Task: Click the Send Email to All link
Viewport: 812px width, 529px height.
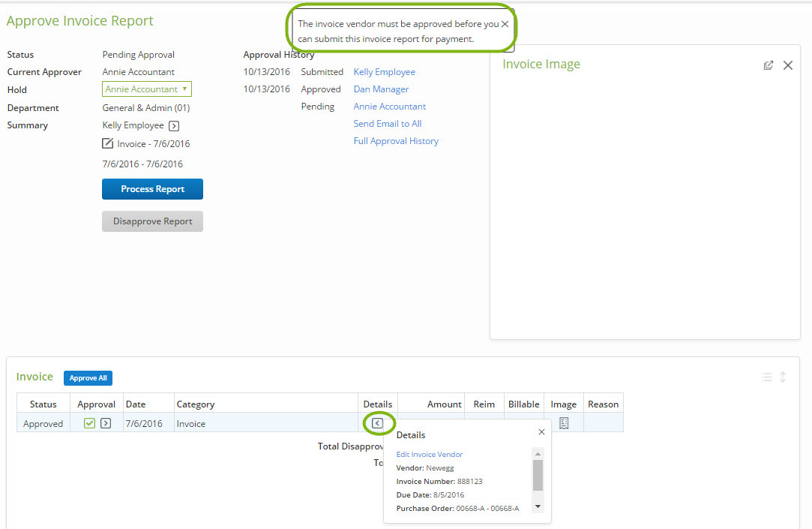Action: pos(388,124)
